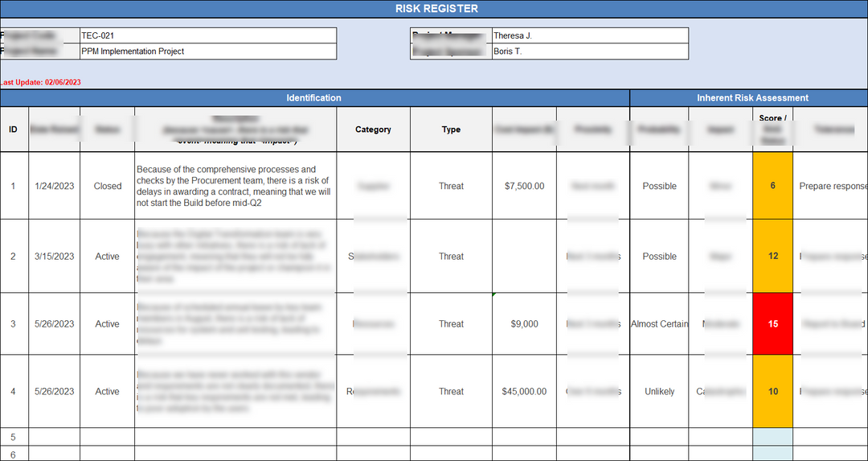Click the Identification section header

tap(313, 98)
